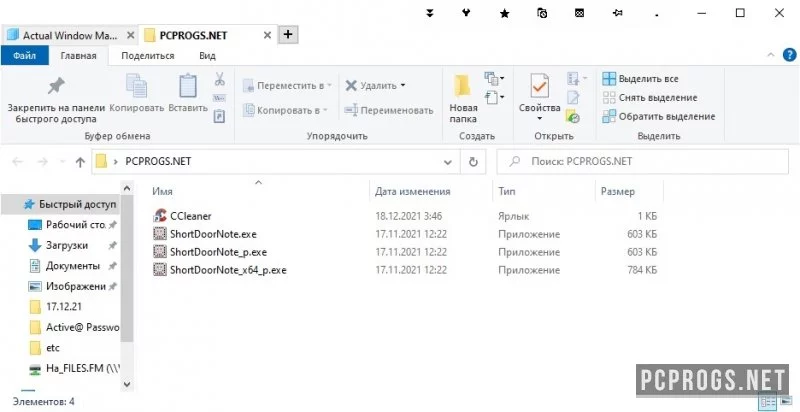
Task: Expand the address bar history dropdown
Action: pyautogui.click(x=448, y=162)
